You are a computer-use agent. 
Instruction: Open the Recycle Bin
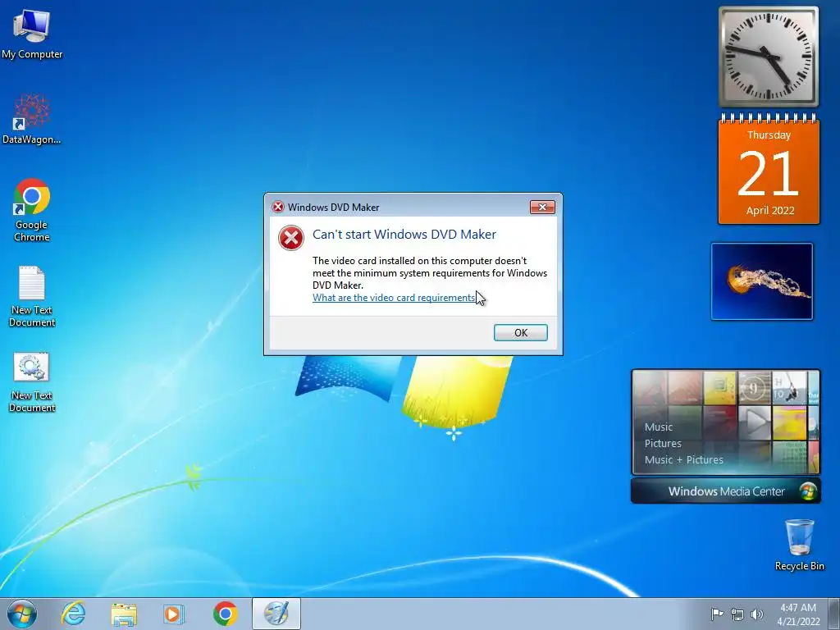coord(799,545)
